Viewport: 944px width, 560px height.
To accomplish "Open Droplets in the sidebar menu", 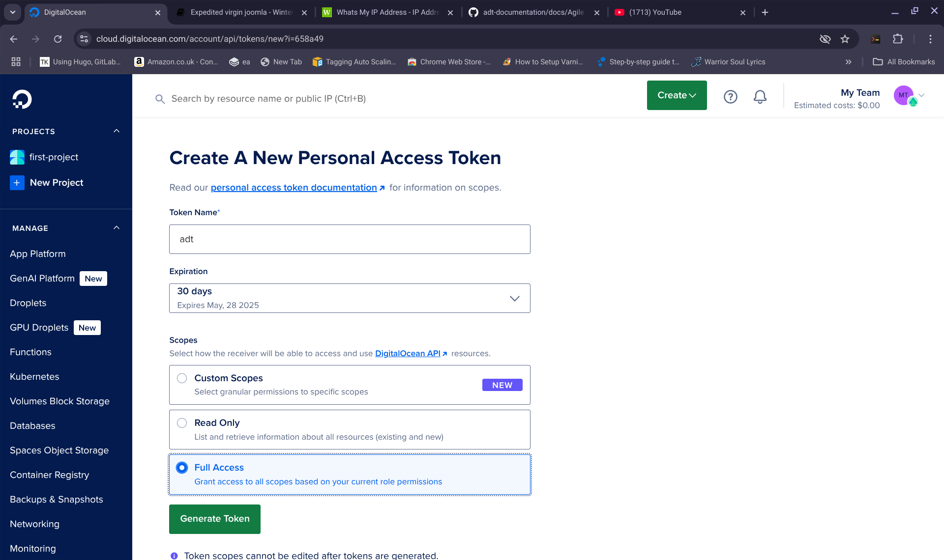I will click(28, 303).
